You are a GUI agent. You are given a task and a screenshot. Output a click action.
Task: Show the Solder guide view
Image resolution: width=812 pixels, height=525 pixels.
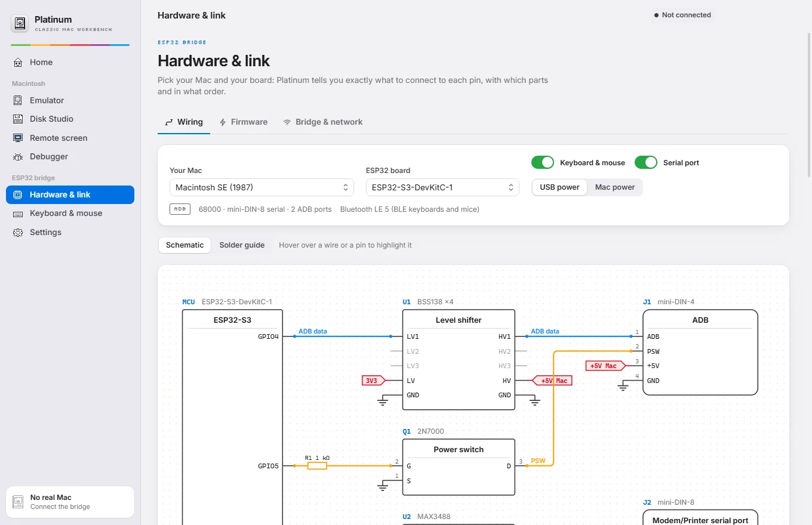pos(242,245)
